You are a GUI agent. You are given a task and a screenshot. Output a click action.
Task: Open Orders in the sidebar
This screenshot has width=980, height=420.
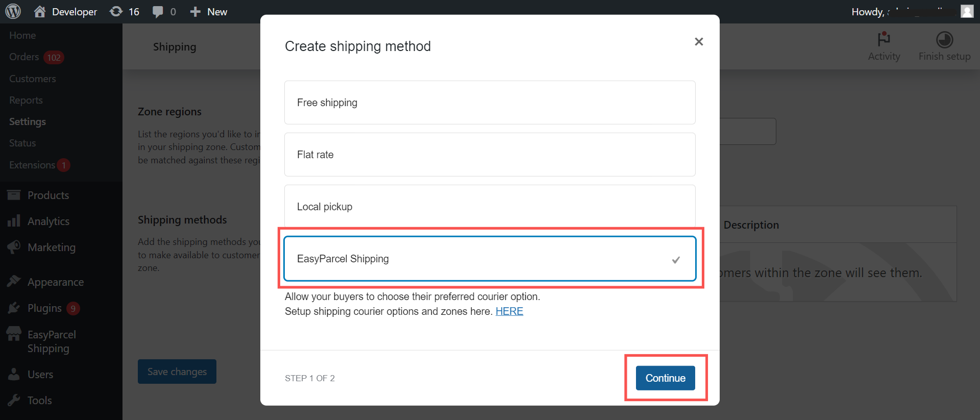[x=24, y=57]
